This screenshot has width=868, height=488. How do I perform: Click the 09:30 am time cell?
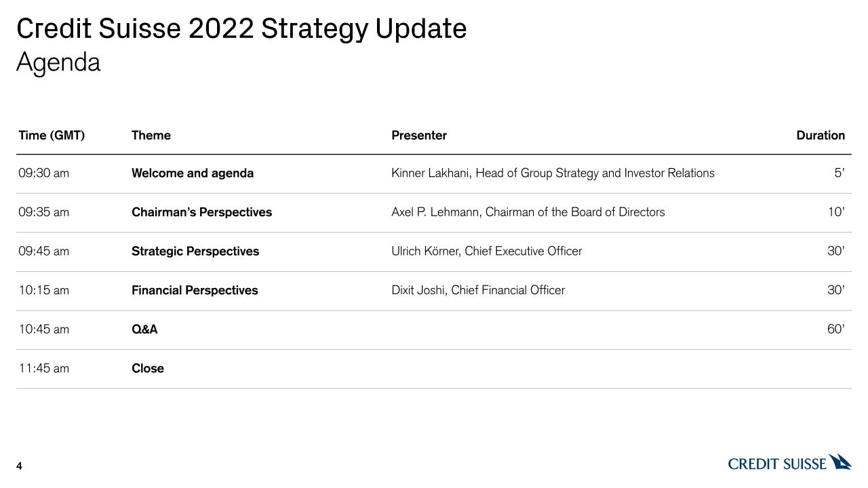tap(43, 174)
